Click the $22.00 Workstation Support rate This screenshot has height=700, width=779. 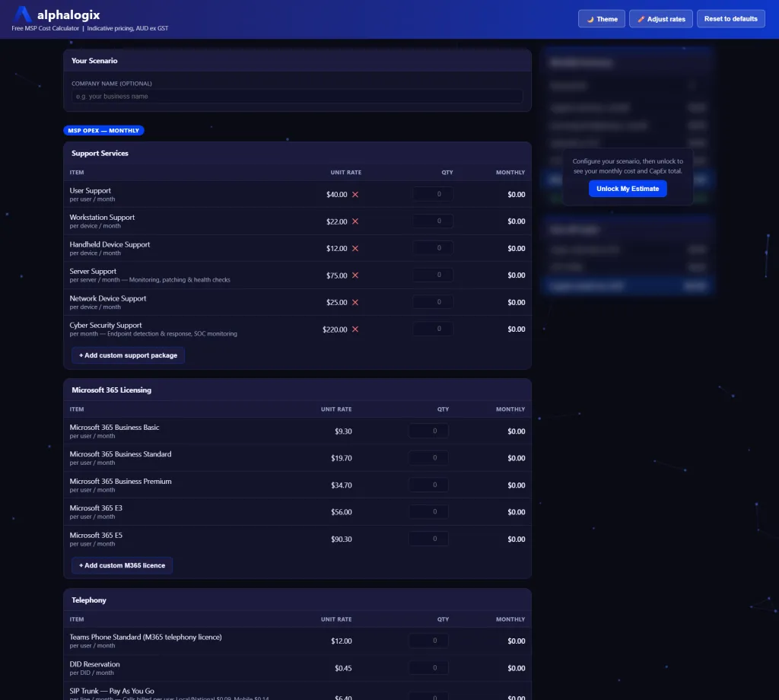[x=337, y=221]
